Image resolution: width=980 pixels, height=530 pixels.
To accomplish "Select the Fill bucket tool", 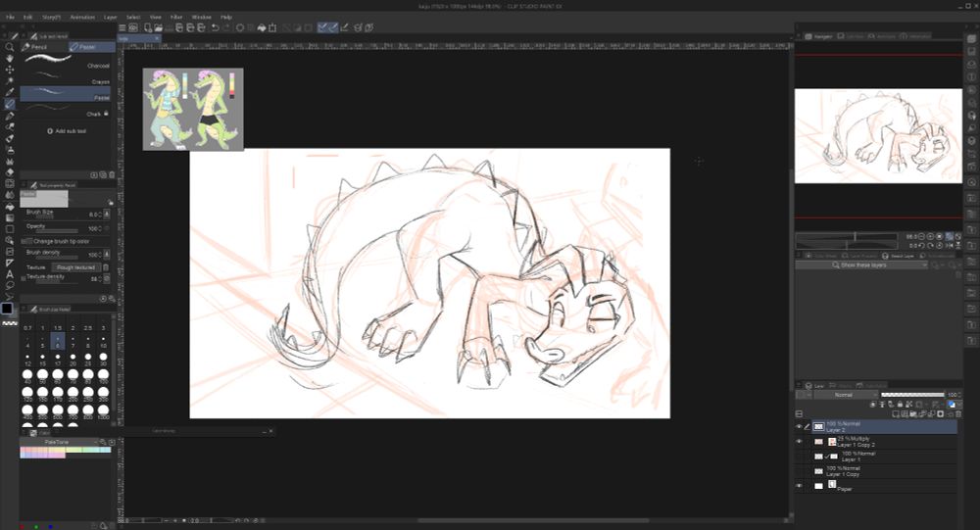I will click(x=10, y=207).
